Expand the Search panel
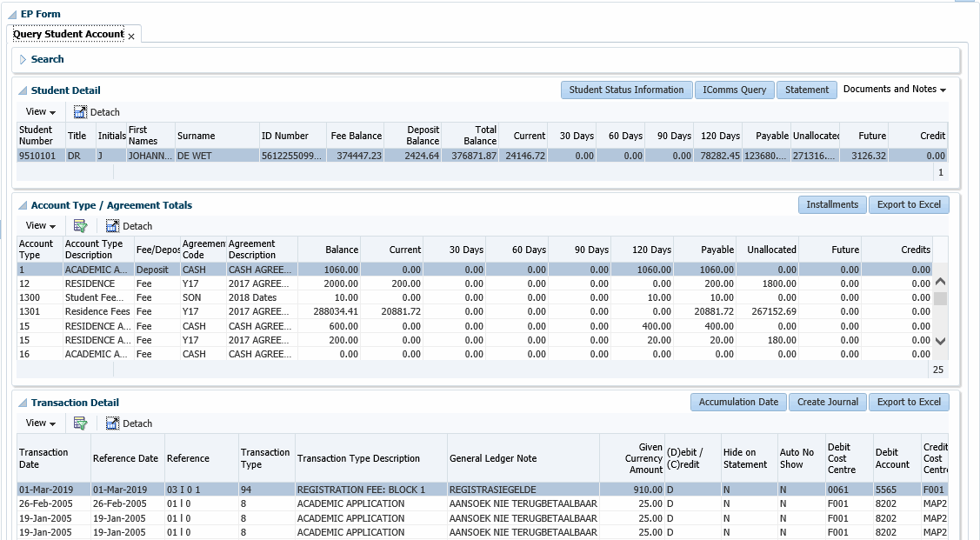The width and height of the screenshot is (980, 540). point(23,60)
